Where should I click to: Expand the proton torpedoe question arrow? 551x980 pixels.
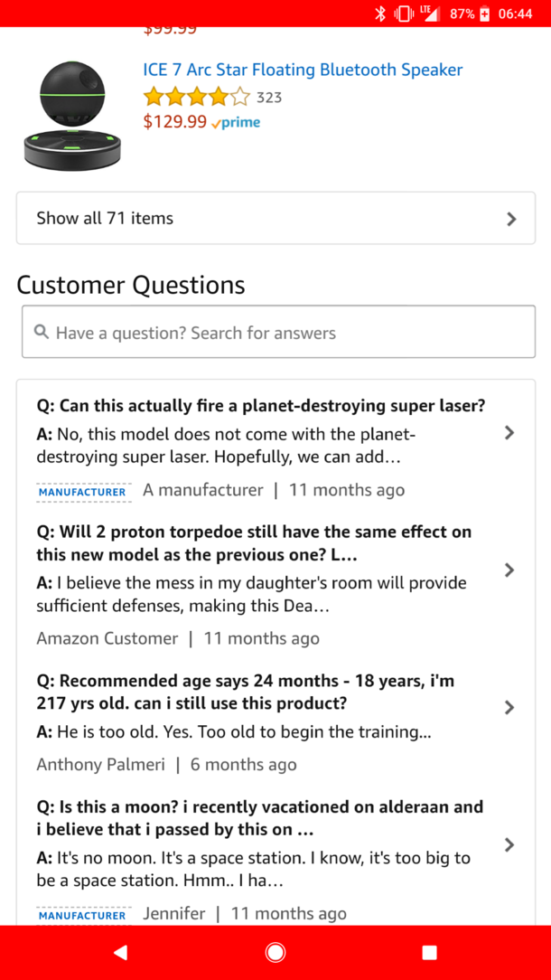point(509,570)
